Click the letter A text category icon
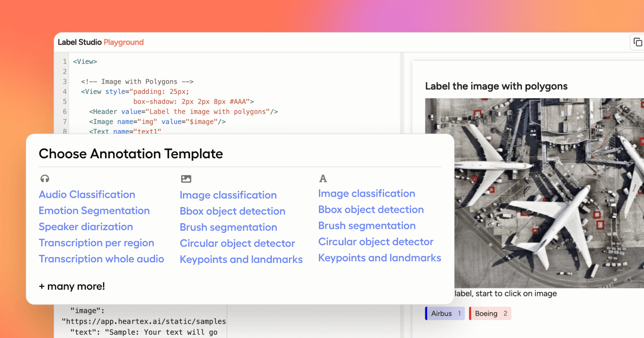This screenshot has height=338, width=644. [x=323, y=179]
